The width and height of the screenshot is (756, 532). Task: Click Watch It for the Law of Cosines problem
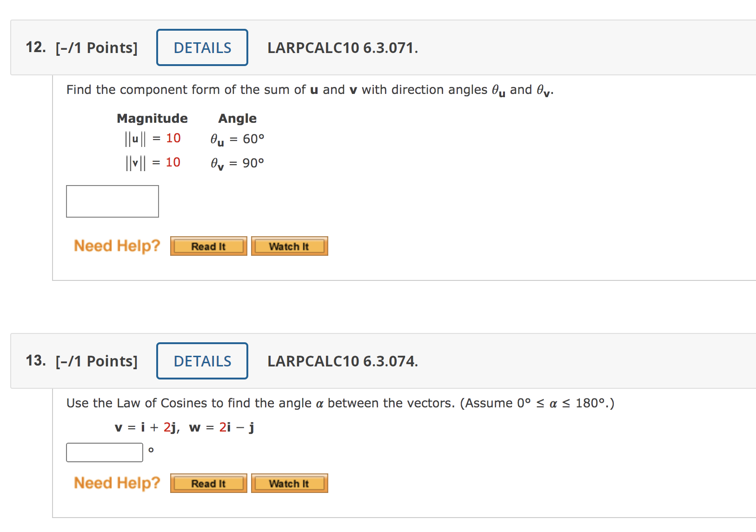289,483
